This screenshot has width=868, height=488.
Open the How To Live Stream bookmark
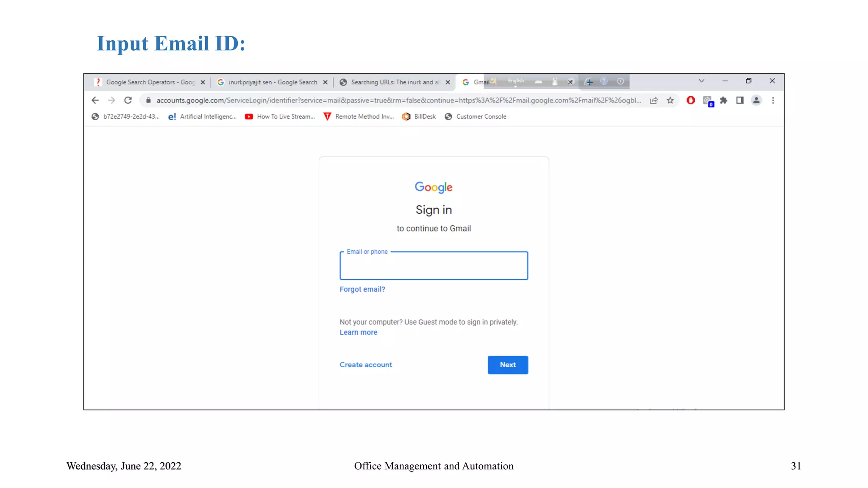pos(280,116)
